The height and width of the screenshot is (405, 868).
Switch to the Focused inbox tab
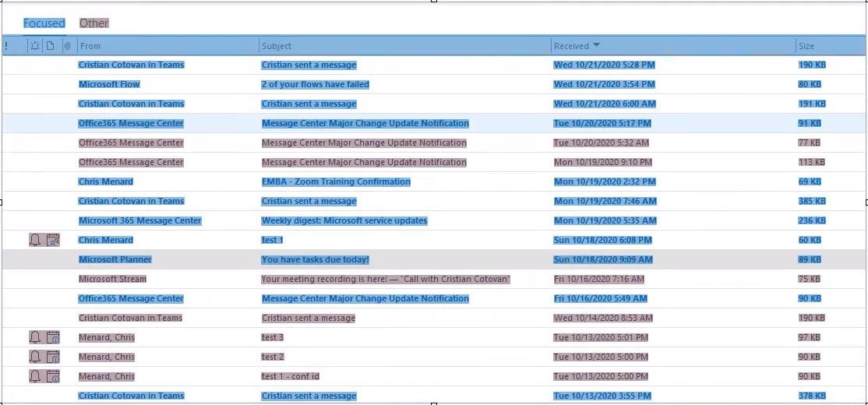click(x=44, y=23)
